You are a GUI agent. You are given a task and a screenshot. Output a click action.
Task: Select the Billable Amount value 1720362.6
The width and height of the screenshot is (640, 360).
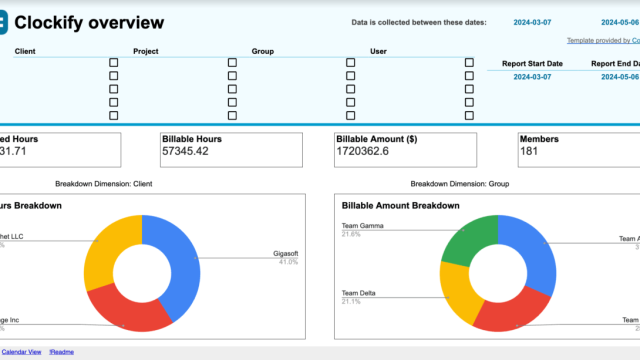click(x=362, y=151)
